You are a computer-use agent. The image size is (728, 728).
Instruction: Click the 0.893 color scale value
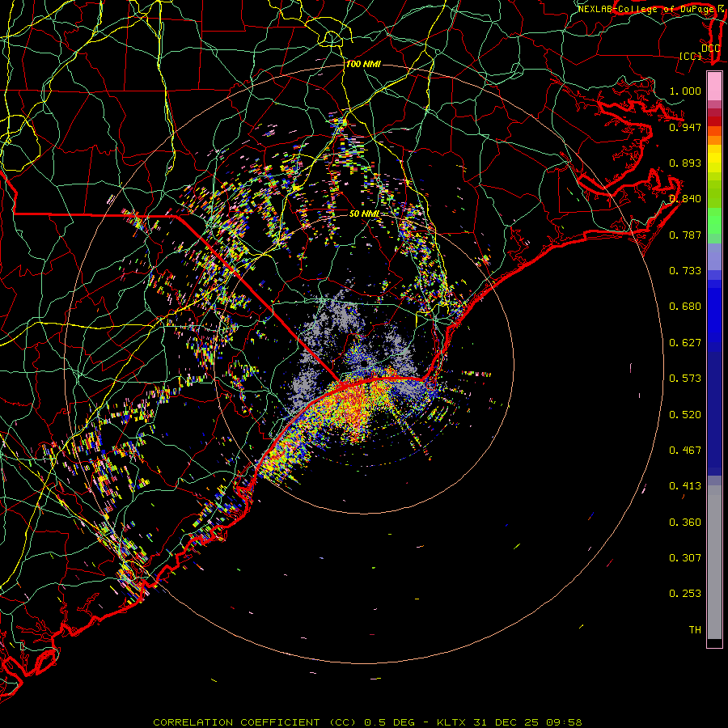tap(685, 163)
